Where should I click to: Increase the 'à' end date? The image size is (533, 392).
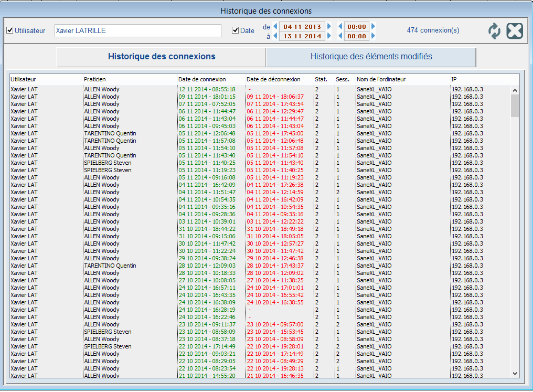[329, 36]
